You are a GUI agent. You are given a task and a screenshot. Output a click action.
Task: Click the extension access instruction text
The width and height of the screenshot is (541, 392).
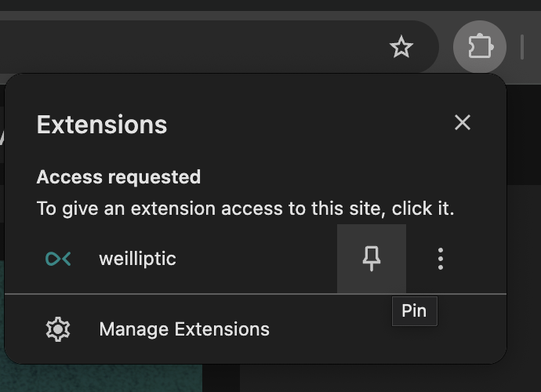245,209
